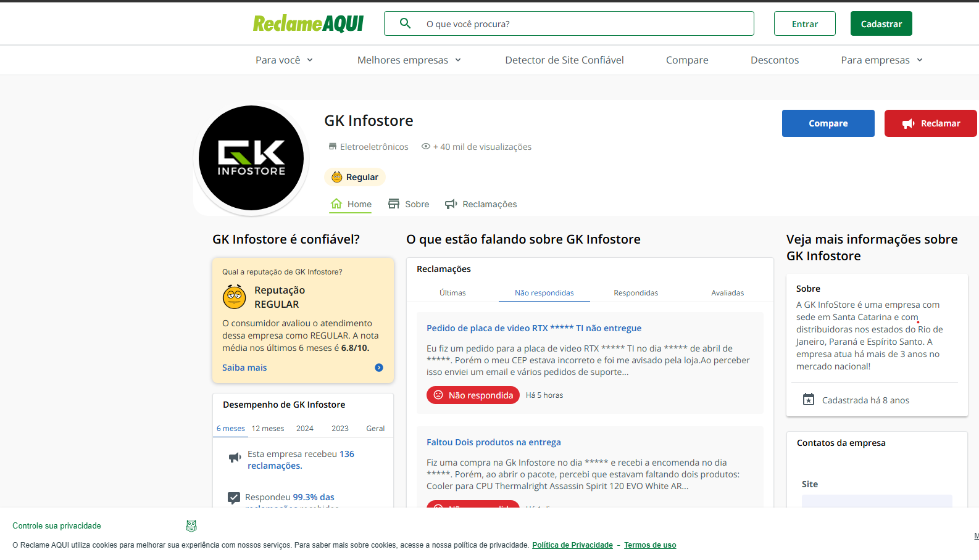Select the 12 meses performance tab
This screenshot has height=560, width=979.
tap(268, 429)
